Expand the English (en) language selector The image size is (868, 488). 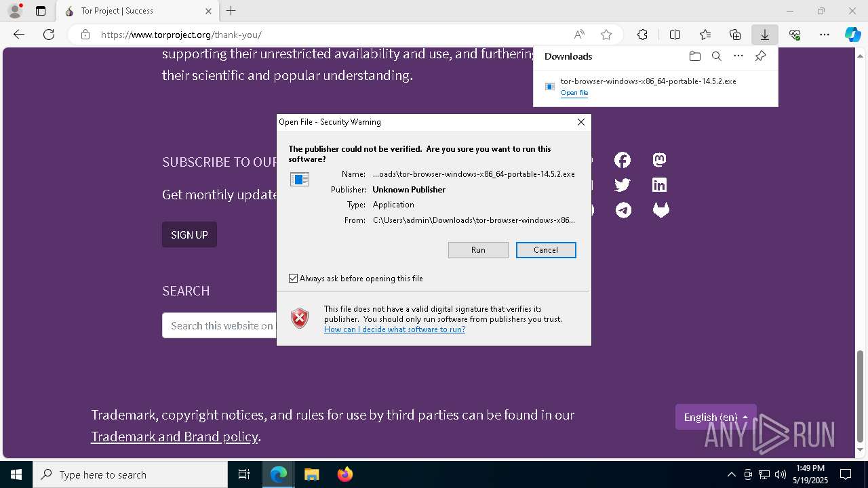(x=715, y=417)
